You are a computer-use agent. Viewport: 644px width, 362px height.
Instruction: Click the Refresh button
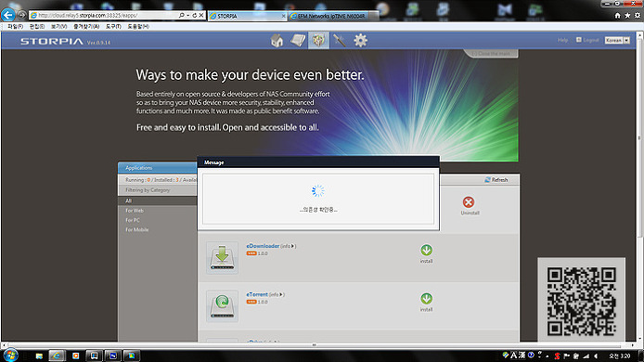(x=496, y=180)
